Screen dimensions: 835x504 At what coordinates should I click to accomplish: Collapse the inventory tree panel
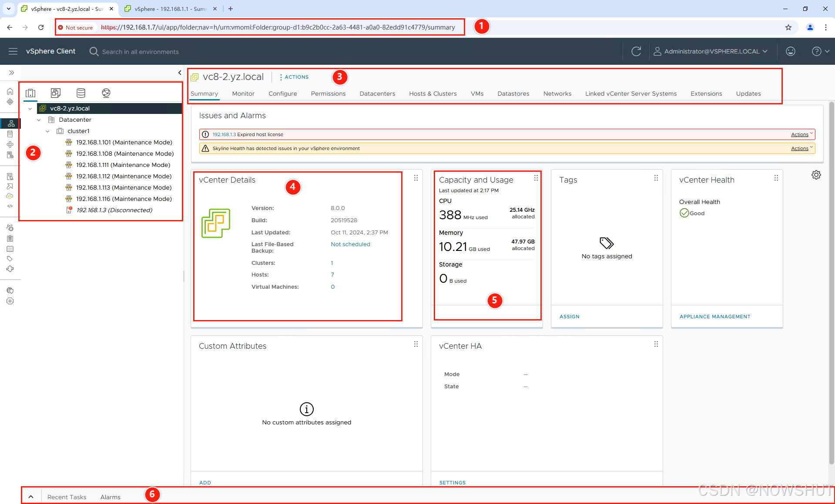click(180, 73)
